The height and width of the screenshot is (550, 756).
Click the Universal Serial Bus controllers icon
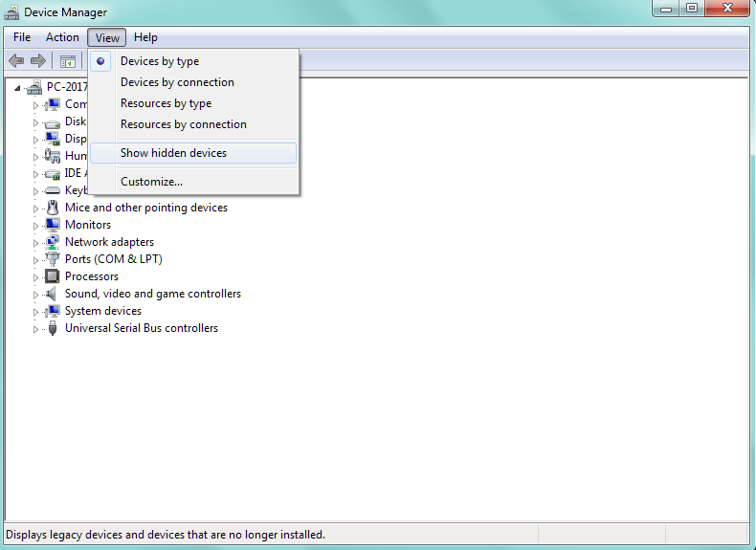click(x=53, y=328)
